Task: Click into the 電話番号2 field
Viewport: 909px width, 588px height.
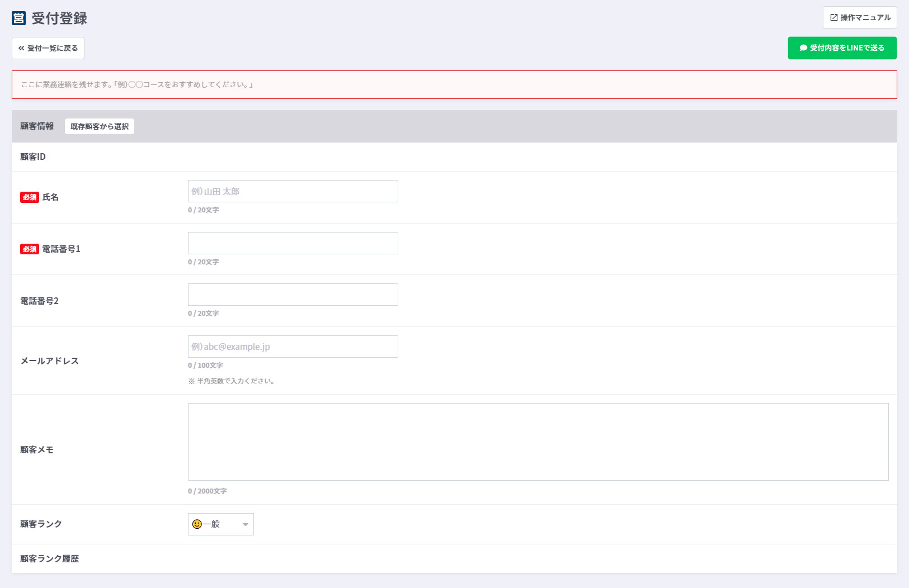Action: coord(293,295)
